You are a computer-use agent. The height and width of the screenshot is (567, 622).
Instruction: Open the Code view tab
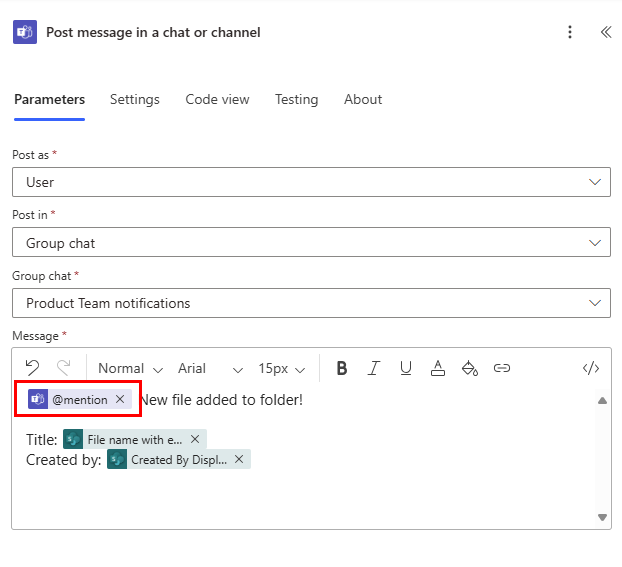pyautogui.click(x=217, y=99)
